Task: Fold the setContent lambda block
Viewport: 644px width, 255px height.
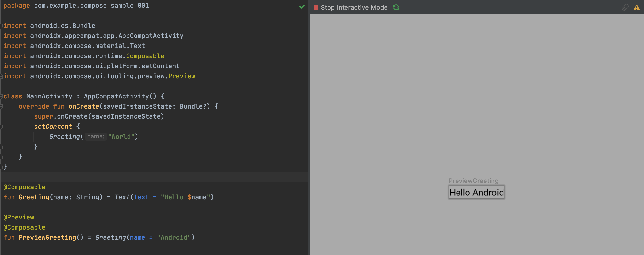Action: 1,127
